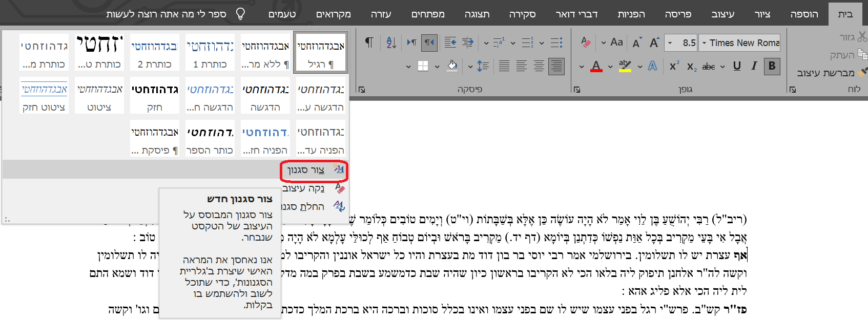The width and height of the screenshot is (868, 320).
Task: Open the Clipboard (לוח) pane launcher
Action: pyautogui.click(x=793, y=90)
